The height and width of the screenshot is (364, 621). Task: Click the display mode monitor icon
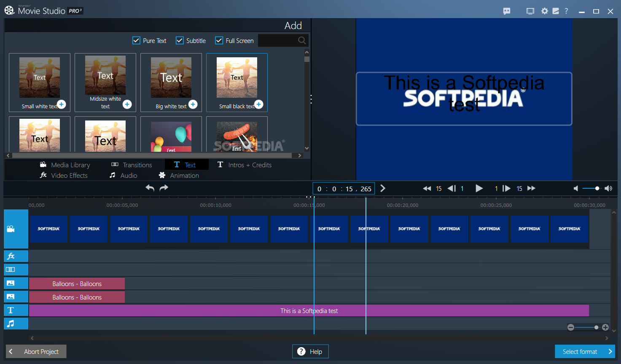coord(530,11)
